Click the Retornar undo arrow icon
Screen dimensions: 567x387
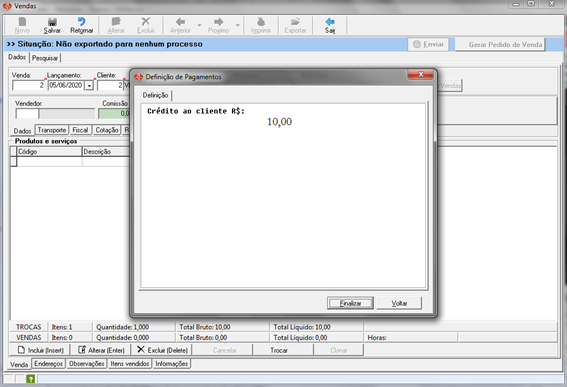click(x=81, y=22)
